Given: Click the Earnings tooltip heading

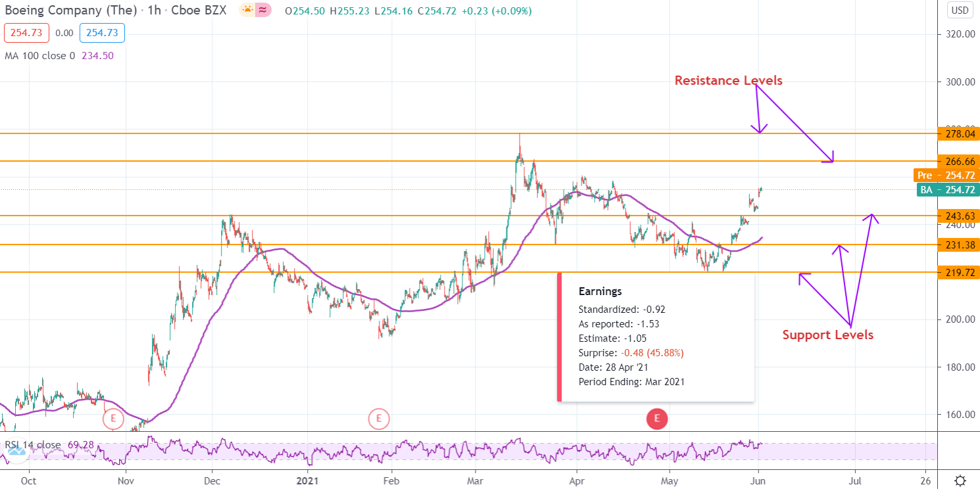Looking at the screenshot, I should pos(600,291).
